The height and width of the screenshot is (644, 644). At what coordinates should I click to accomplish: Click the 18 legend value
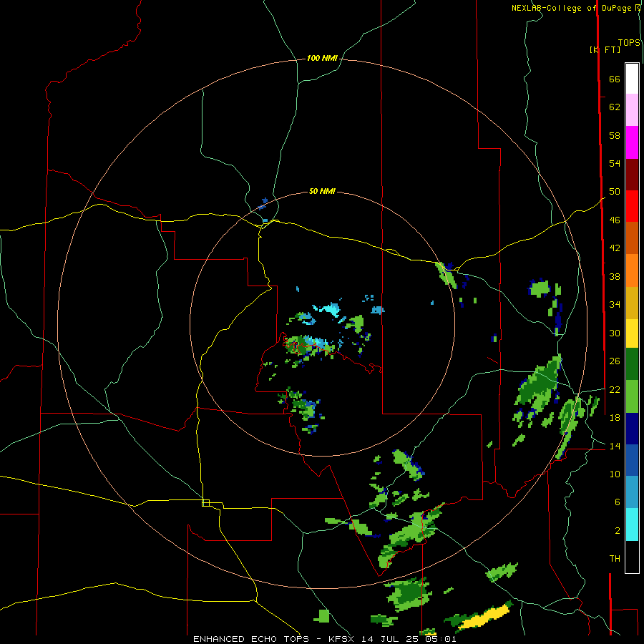[x=615, y=418]
